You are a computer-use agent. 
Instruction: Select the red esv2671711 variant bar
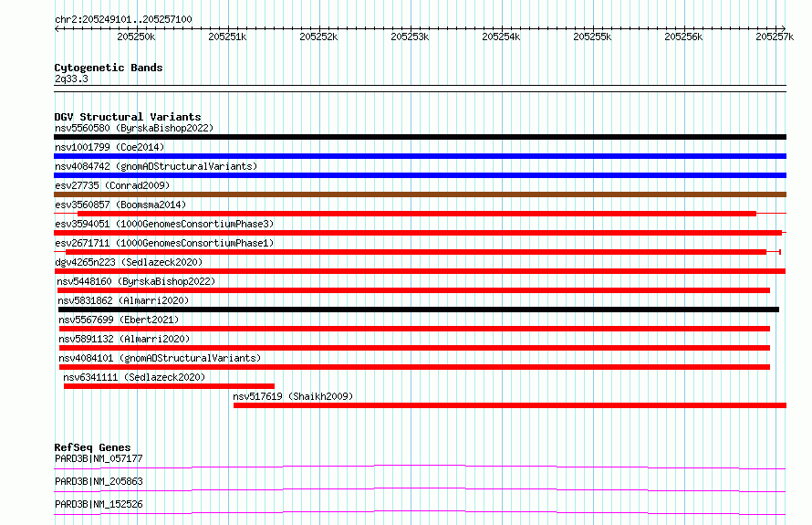click(416, 252)
